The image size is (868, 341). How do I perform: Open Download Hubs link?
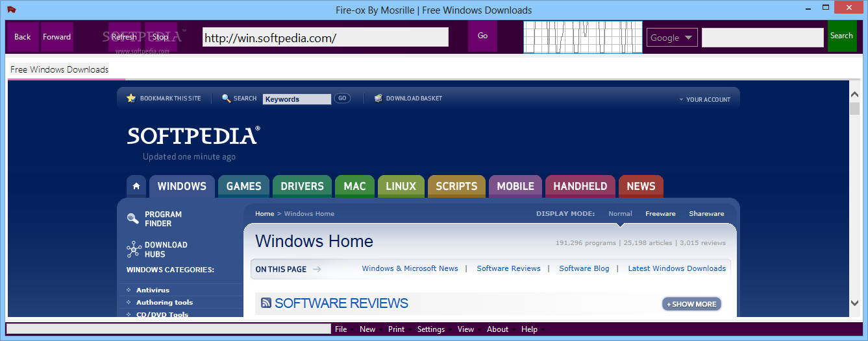(166, 250)
